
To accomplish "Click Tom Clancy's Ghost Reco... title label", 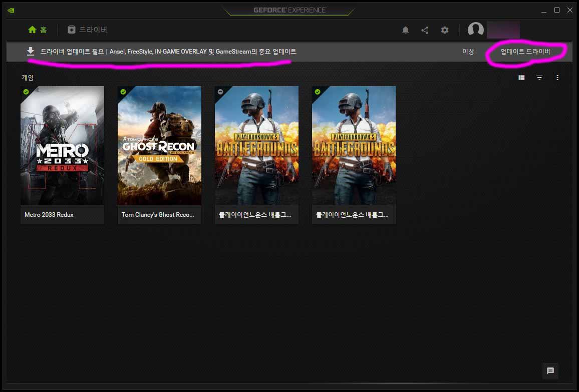I will [x=158, y=215].
